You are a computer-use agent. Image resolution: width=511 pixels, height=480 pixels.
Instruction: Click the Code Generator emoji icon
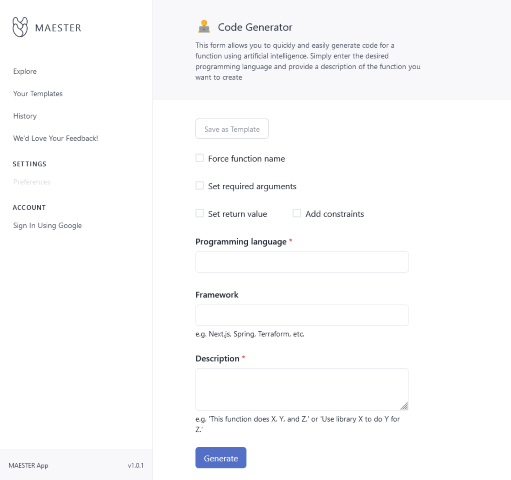(204, 27)
